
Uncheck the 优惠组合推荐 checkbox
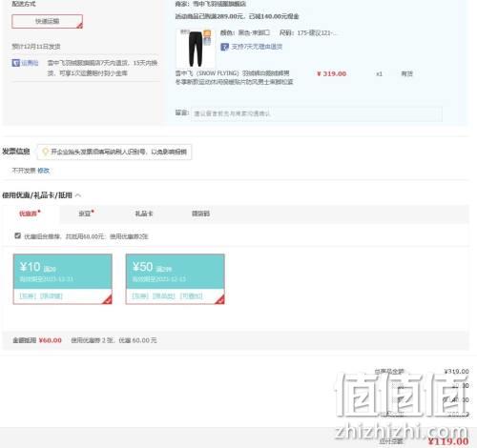(18, 235)
